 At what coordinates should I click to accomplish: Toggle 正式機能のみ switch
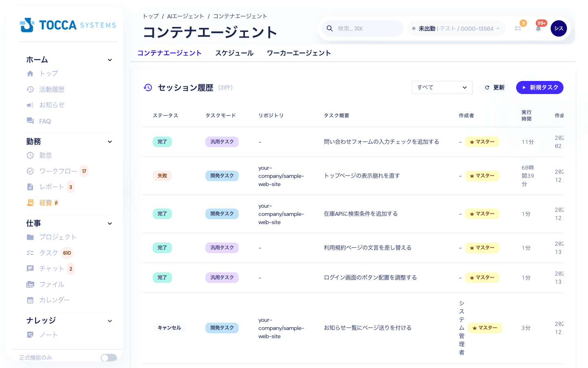click(x=109, y=358)
